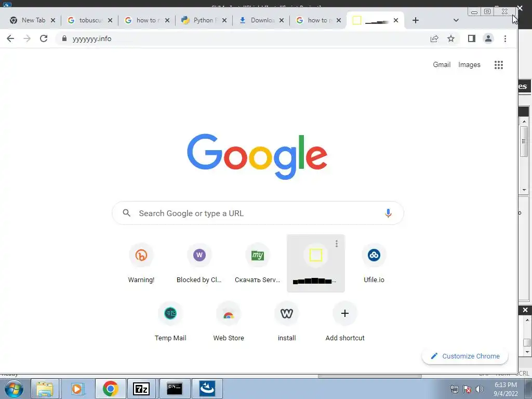Open the Warning! shortcut
The width and height of the screenshot is (532, 399).
141,263
